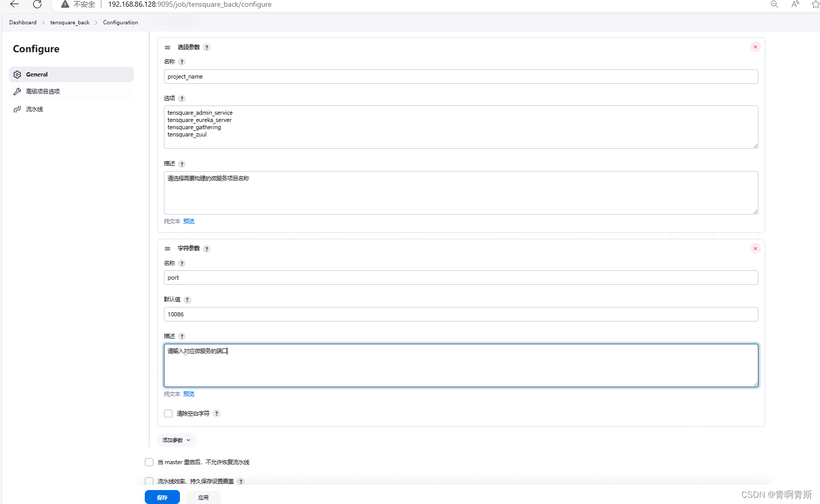Toggle 流水线效率 持久保存设置覆盖 checkbox

149,481
